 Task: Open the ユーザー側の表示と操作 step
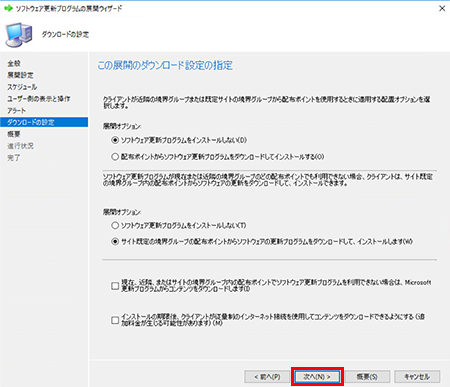39,99
